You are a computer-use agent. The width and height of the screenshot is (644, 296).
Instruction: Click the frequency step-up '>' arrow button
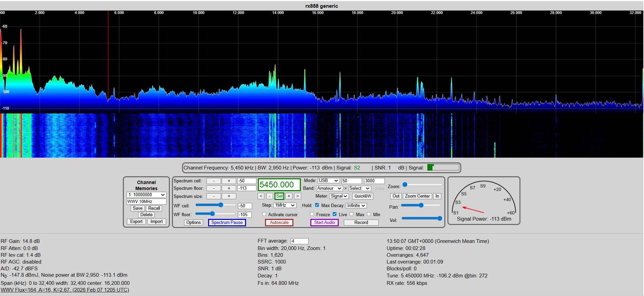click(297, 196)
